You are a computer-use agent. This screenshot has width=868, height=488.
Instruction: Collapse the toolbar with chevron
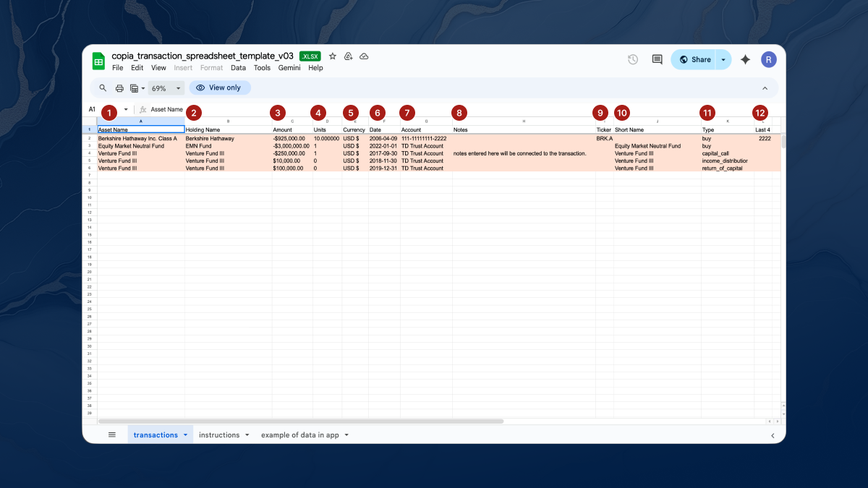coord(765,88)
